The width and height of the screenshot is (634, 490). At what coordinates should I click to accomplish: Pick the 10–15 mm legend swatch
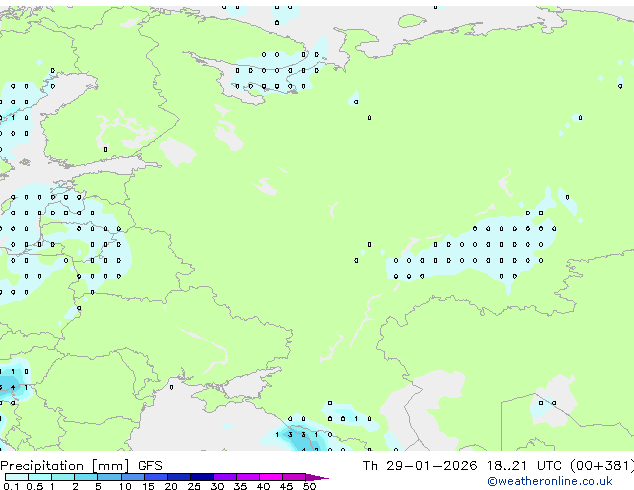pyautogui.click(x=132, y=477)
